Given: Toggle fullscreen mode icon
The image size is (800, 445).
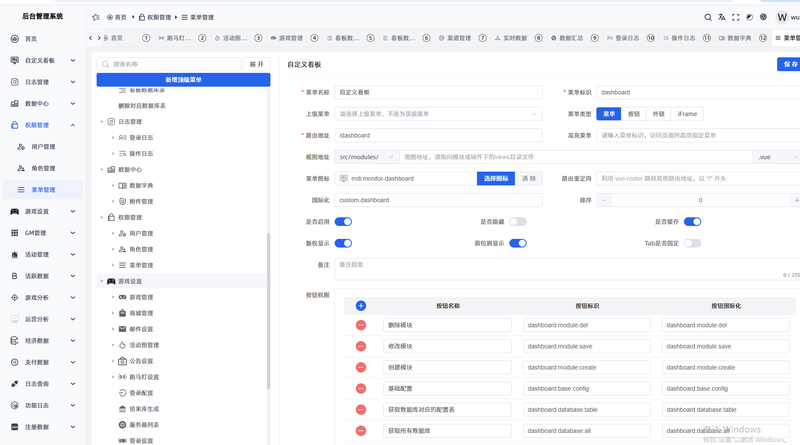Looking at the screenshot, I should point(735,17).
